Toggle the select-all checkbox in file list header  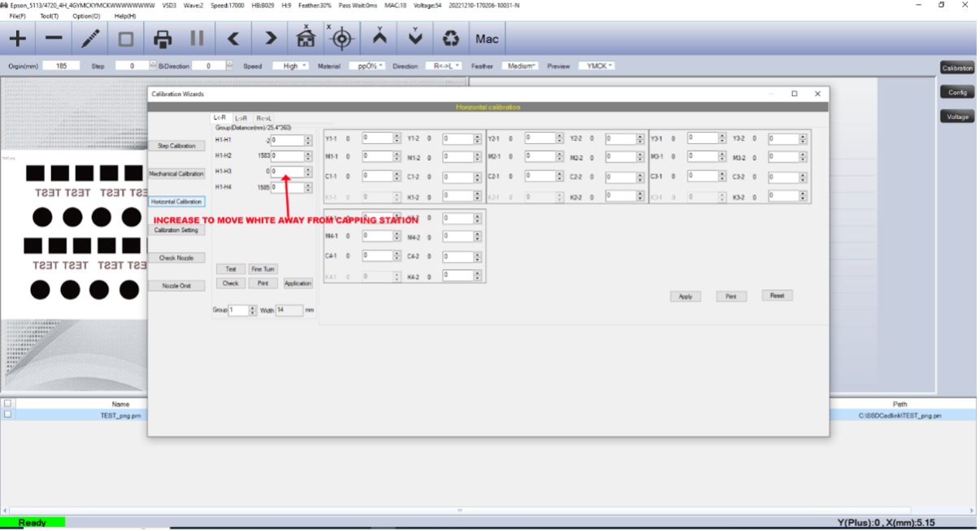(x=8, y=403)
